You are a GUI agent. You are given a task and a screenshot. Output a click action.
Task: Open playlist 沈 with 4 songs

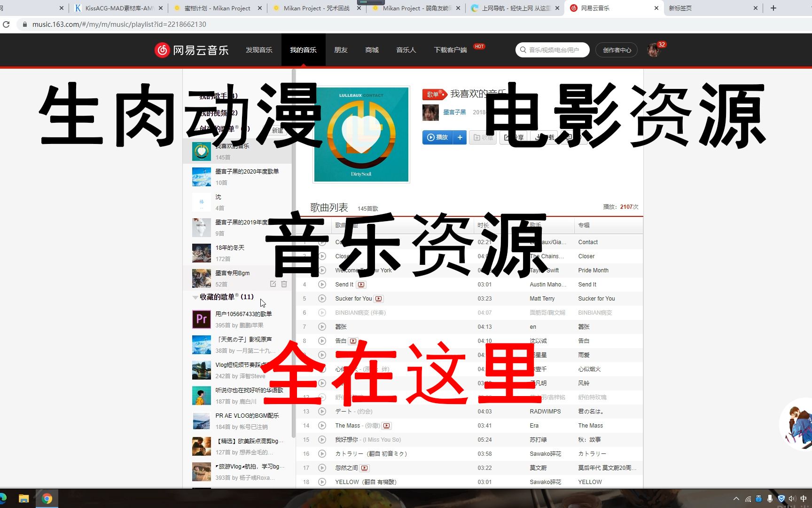click(x=237, y=202)
